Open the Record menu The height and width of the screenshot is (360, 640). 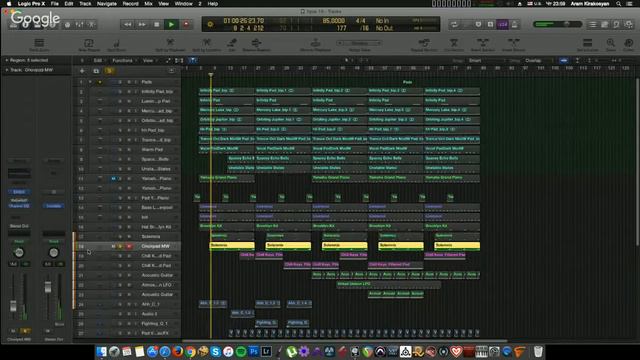[131, 4]
